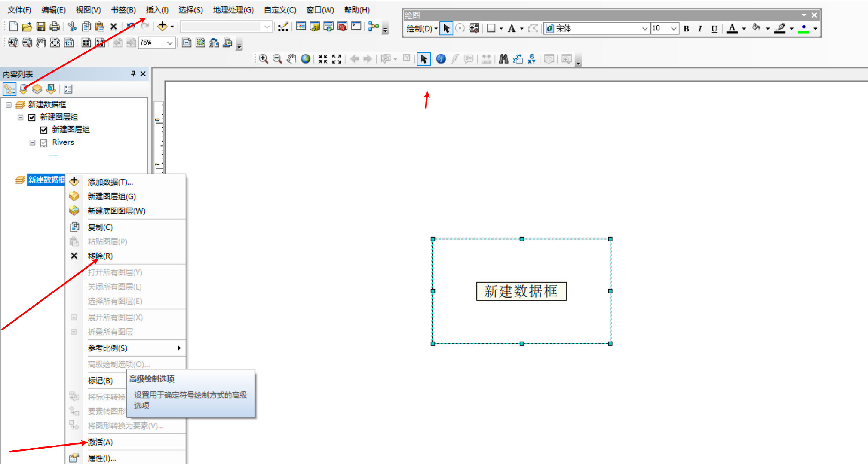Click the Find binoculars icon
868x464 pixels.
pyautogui.click(x=503, y=59)
